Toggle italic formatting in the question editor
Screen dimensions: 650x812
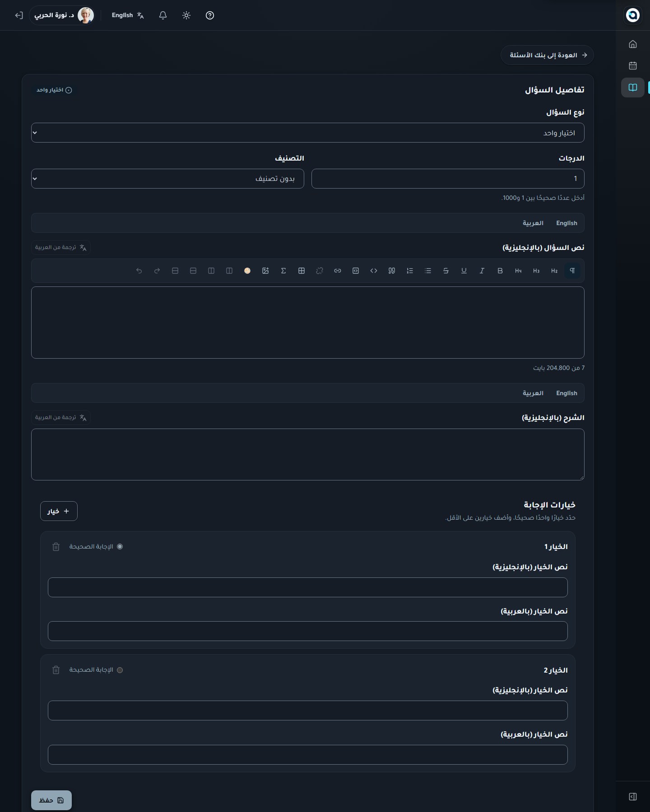point(482,271)
